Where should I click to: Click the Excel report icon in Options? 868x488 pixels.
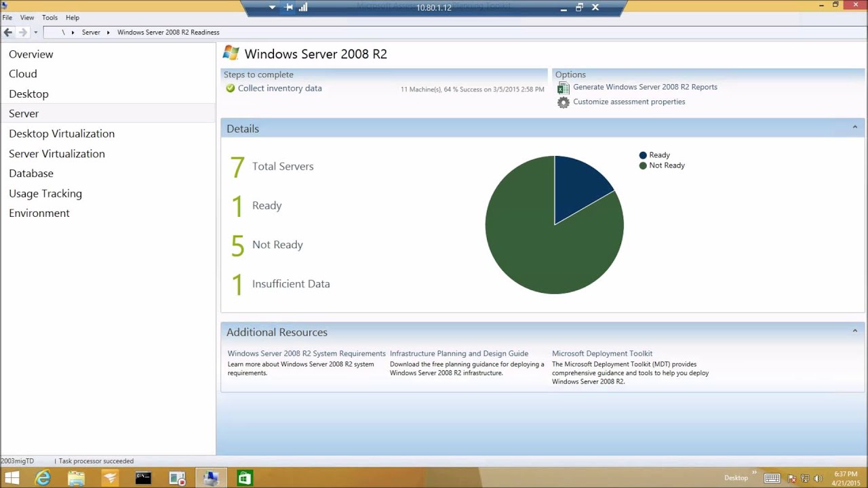(563, 87)
